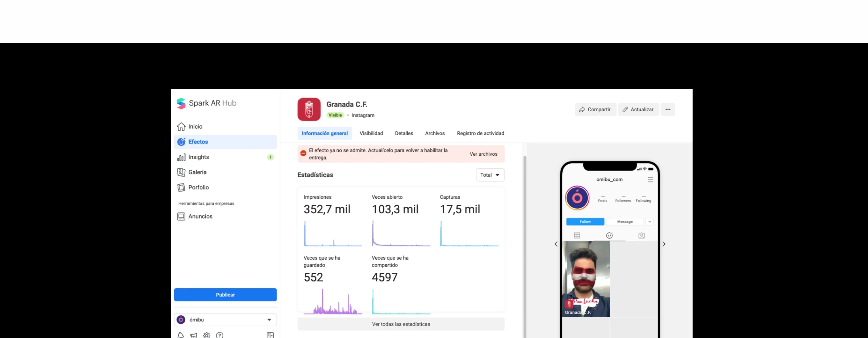Select the tagged photos tab in preview
Viewport: 868px width, 338px height.
tap(642, 236)
